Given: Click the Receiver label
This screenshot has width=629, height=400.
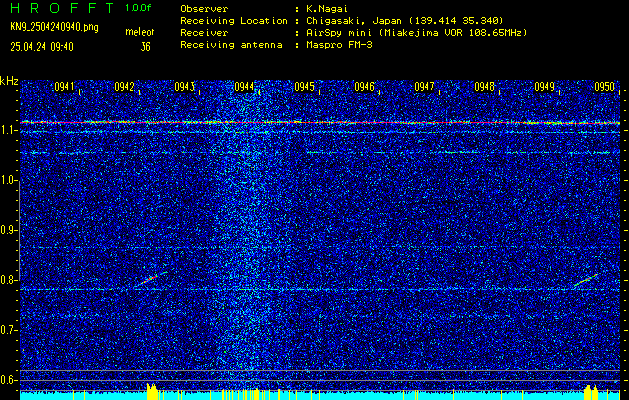Looking at the screenshot, I should [204, 33].
